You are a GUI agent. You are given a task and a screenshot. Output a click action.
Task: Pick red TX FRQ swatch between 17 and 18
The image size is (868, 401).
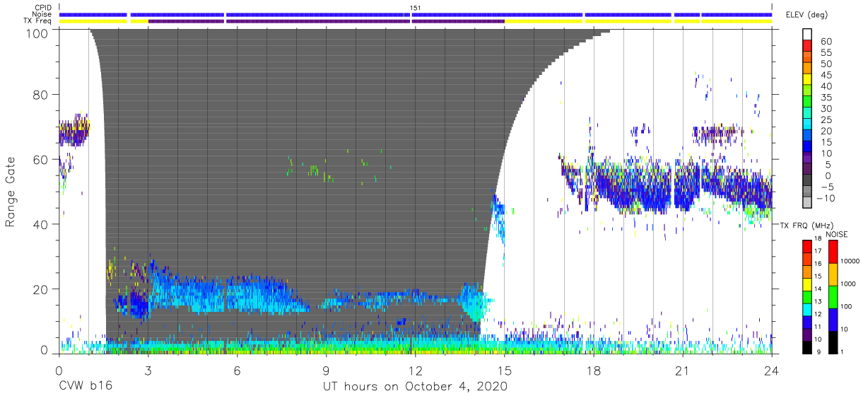(807, 247)
